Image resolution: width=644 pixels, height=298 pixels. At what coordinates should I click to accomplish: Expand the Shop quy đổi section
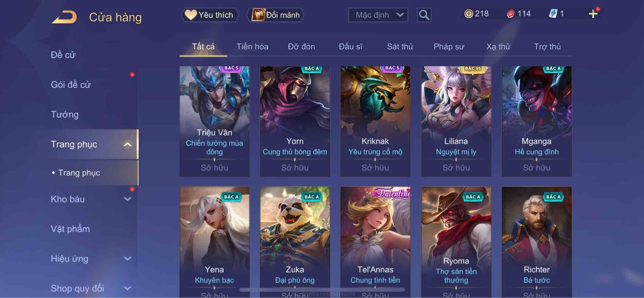tap(127, 288)
